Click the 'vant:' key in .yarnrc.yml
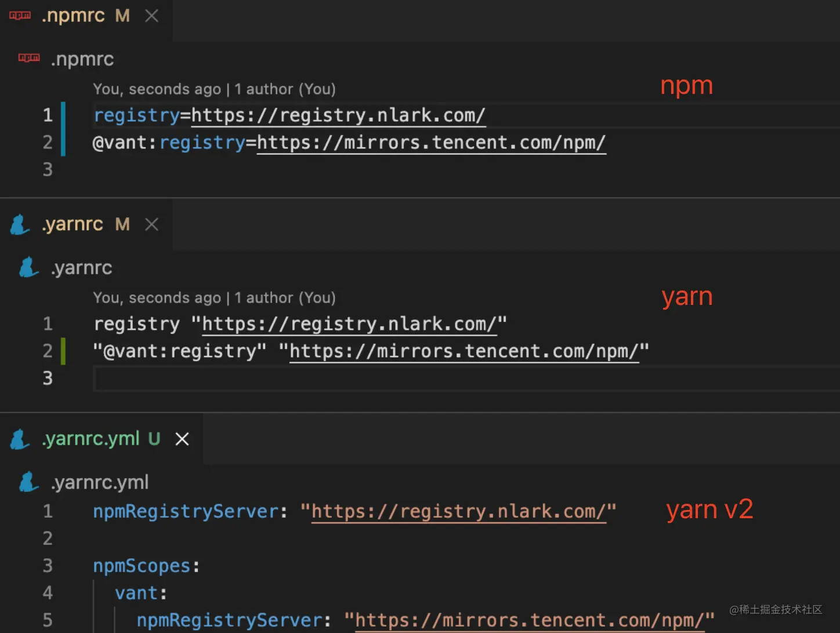This screenshot has width=840, height=633. (x=141, y=593)
